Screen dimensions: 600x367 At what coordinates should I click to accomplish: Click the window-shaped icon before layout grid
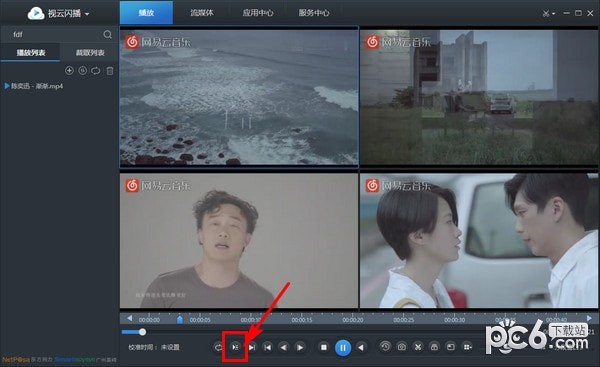(451, 347)
